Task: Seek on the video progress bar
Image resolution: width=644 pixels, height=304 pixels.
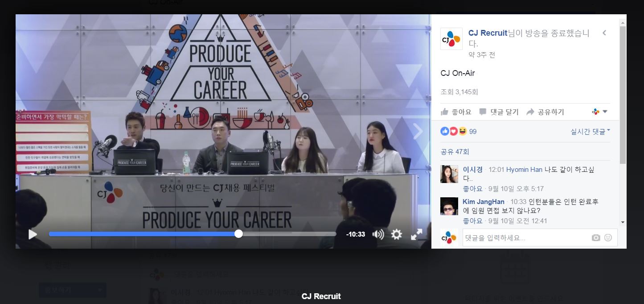Action: [193, 234]
